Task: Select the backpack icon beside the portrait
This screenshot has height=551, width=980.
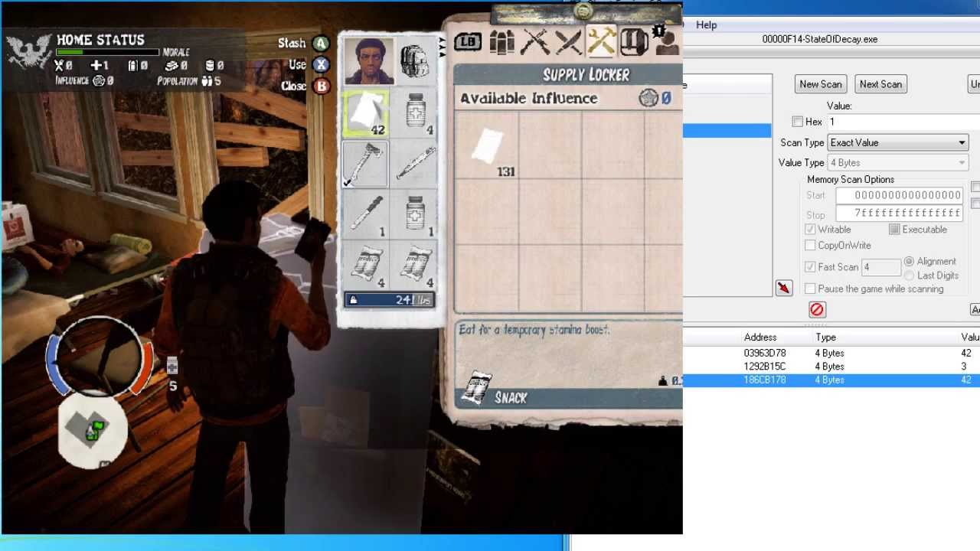Action: pyautogui.click(x=415, y=60)
